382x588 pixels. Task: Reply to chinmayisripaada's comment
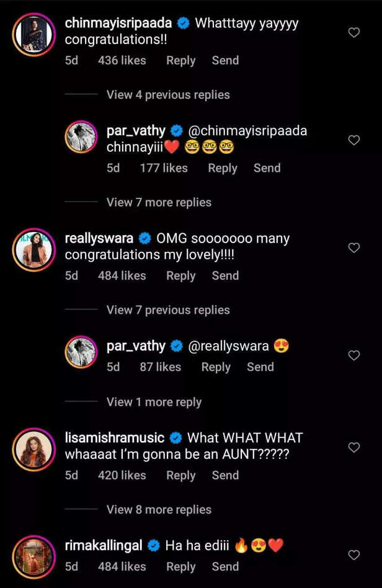[x=180, y=60]
